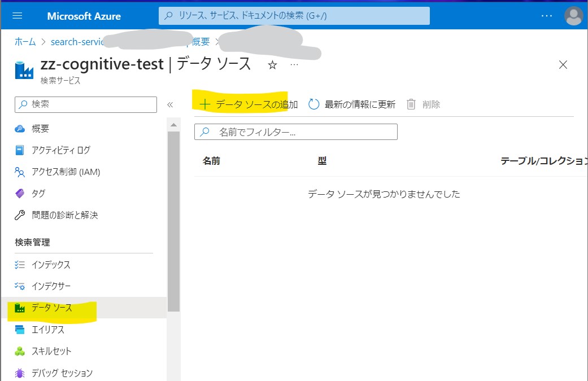Click the デバッグ セッション bug icon
This screenshot has height=381, width=588.
point(20,373)
